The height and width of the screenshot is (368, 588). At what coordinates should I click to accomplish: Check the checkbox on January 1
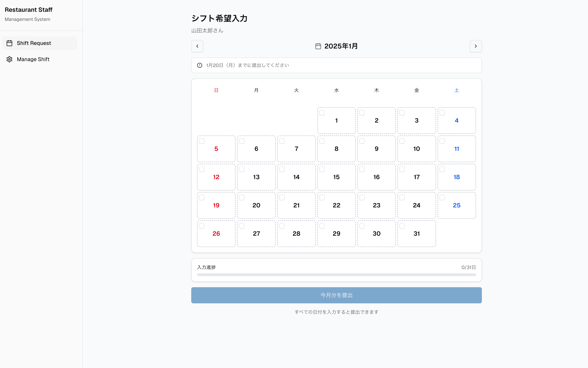[322, 112]
